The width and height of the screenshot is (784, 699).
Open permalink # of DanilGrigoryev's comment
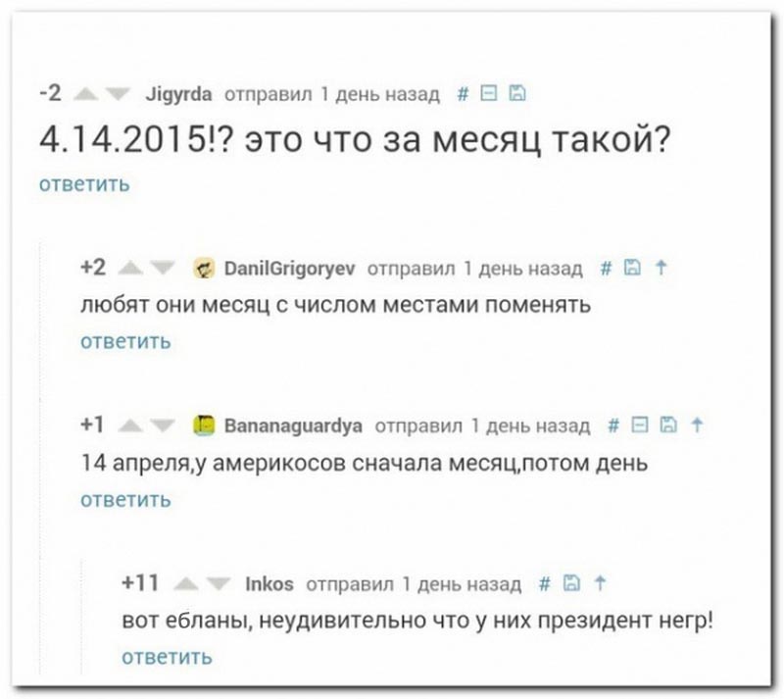[x=605, y=267]
